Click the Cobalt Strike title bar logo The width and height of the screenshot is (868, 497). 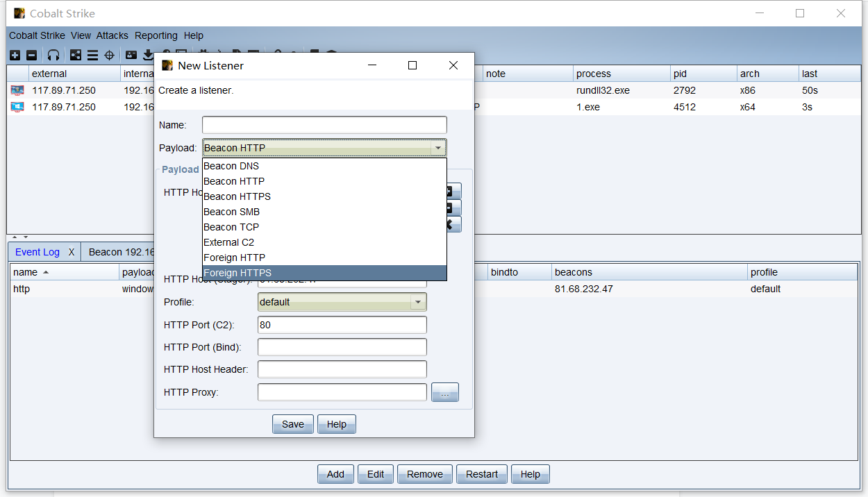click(x=19, y=13)
